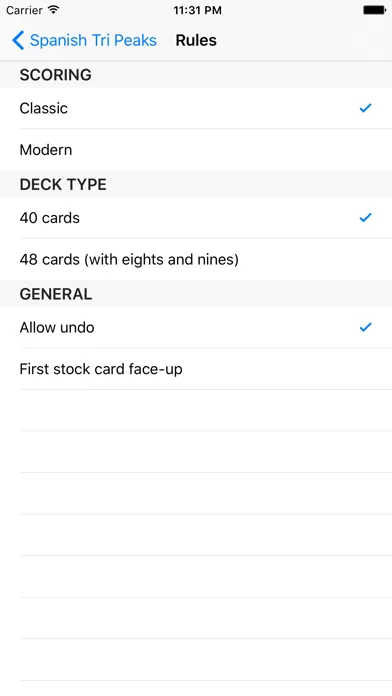This screenshot has width=392, height=696.
Task: Select Classic scoring option
Action: point(196,108)
